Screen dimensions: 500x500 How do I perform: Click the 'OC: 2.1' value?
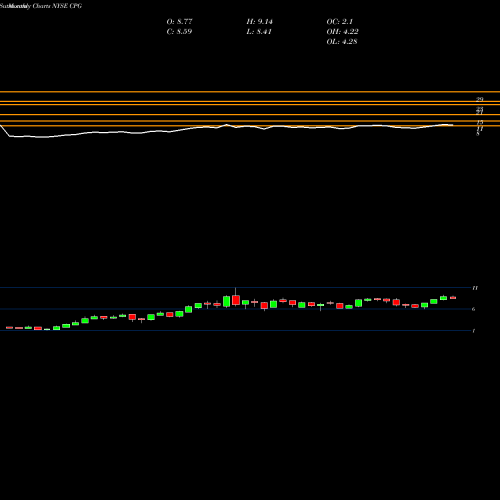coord(339,22)
